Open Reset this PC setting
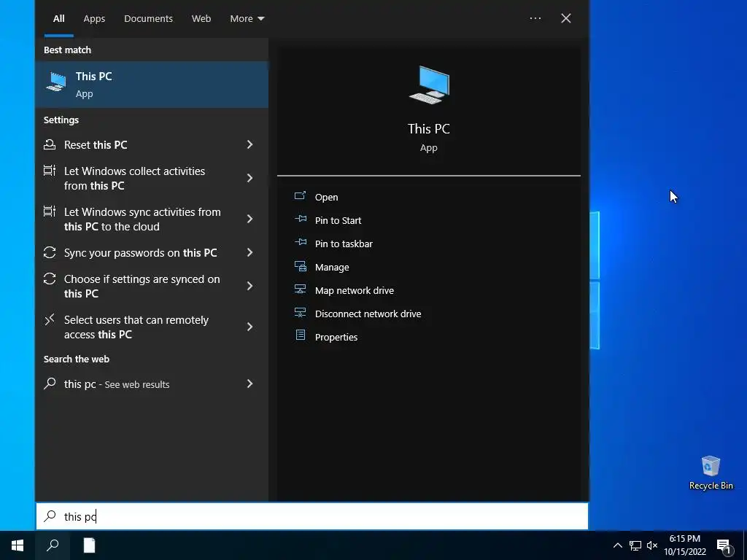This screenshot has width=747, height=560. 152,144
